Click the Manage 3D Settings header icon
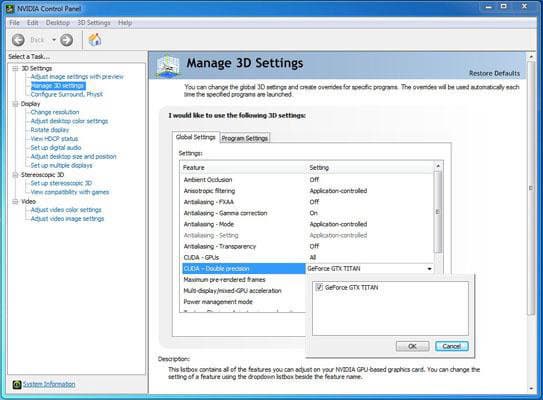The width and height of the screenshot is (543, 400). pos(168,65)
